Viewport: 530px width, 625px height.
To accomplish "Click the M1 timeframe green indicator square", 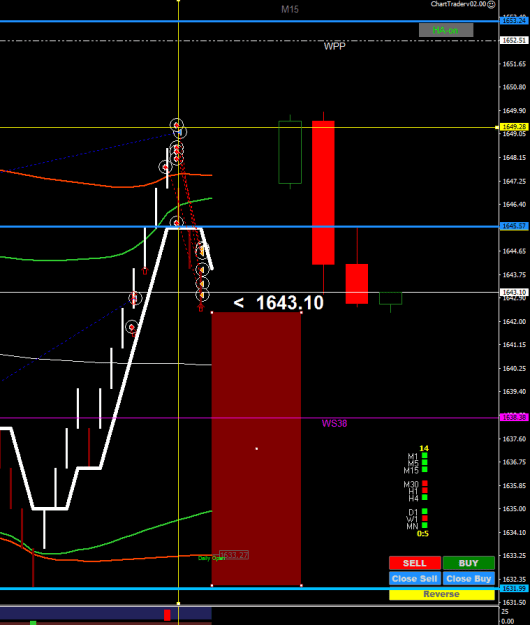I will coord(425,456).
